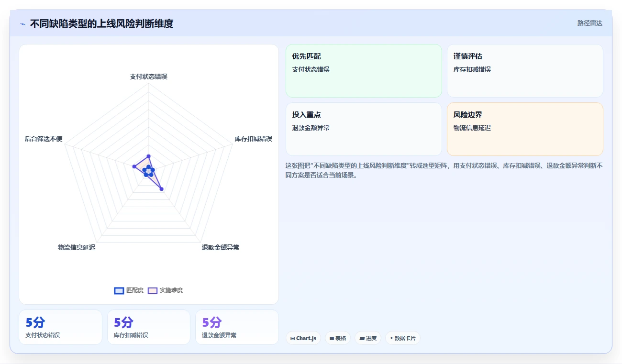Click 支付状态错误 text in 优先匹配 card
Viewport: 622px width, 364px height.
pos(311,69)
